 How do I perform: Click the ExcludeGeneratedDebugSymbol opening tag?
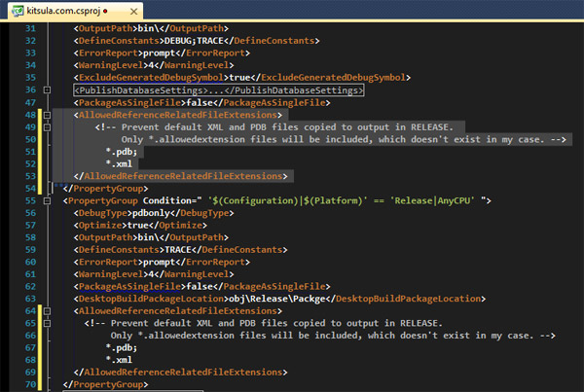pyautogui.click(x=151, y=78)
